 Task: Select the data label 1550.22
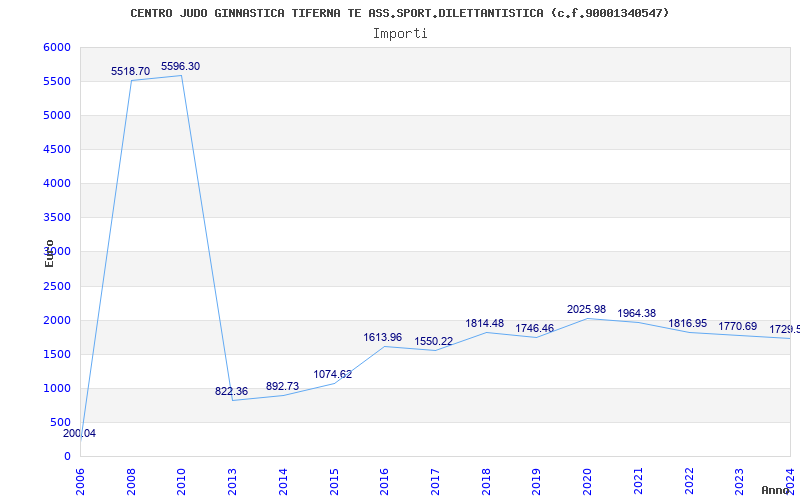click(x=434, y=341)
